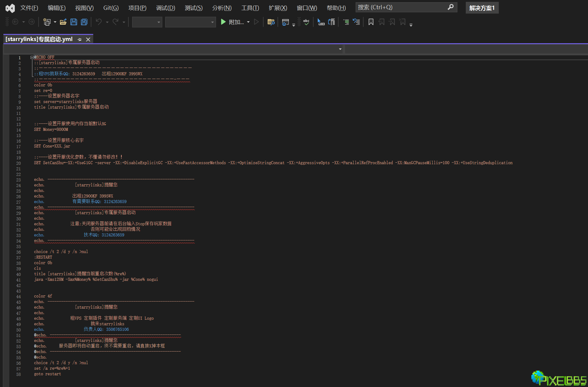Click the undo icon

click(x=99, y=22)
